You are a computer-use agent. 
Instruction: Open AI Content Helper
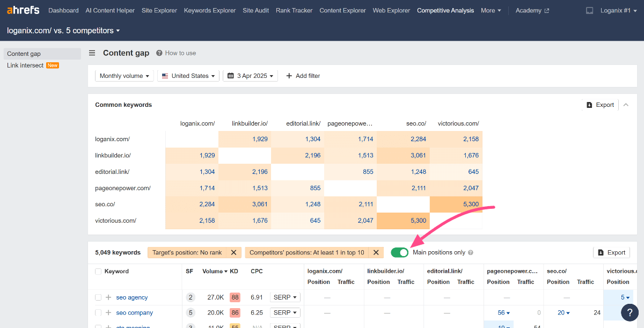(110, 10)
